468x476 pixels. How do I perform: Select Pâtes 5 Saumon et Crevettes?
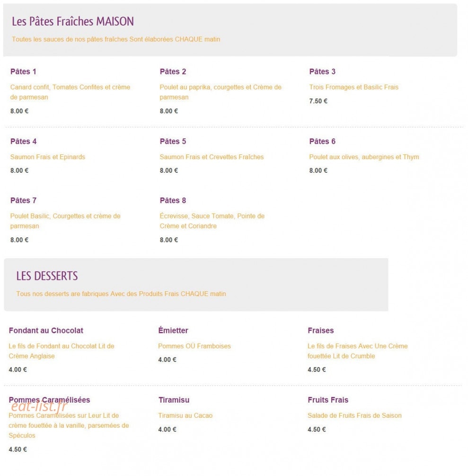coord(173,142)
